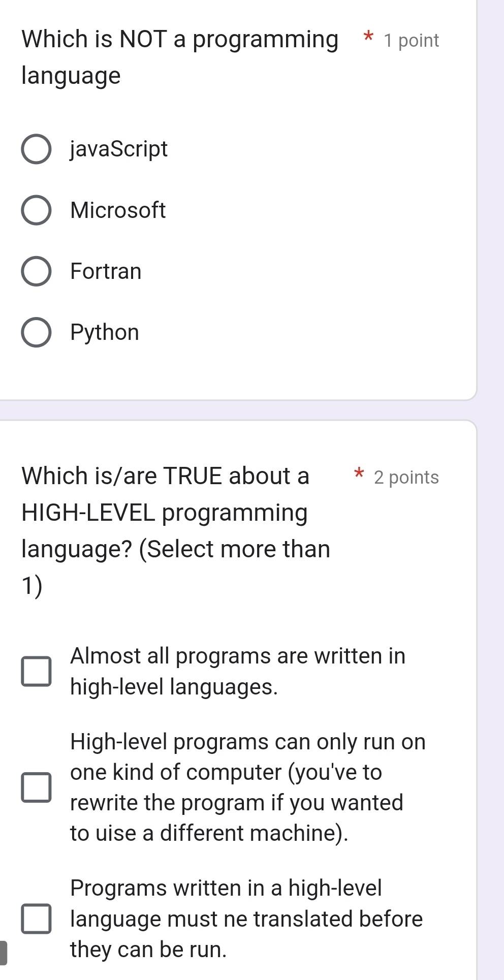
Task: Check 'Almost all programs are written in high-level languages'
Action: click(x=37, y=671)
